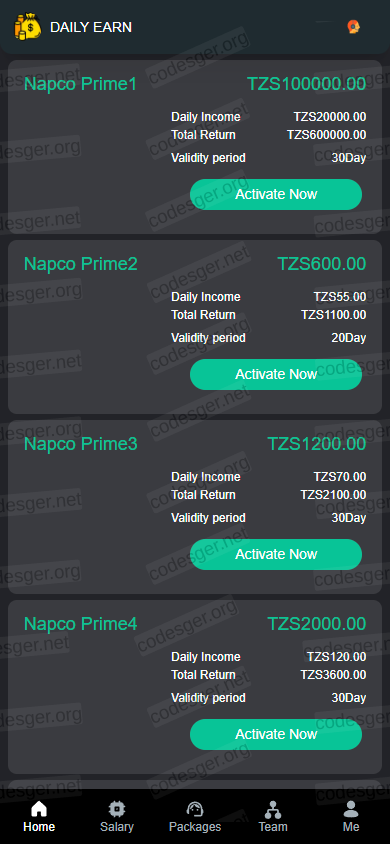Click the DAILY EARN header title
Image resolution: width=390 pixels, height=844 pixels.
point(91,27)
